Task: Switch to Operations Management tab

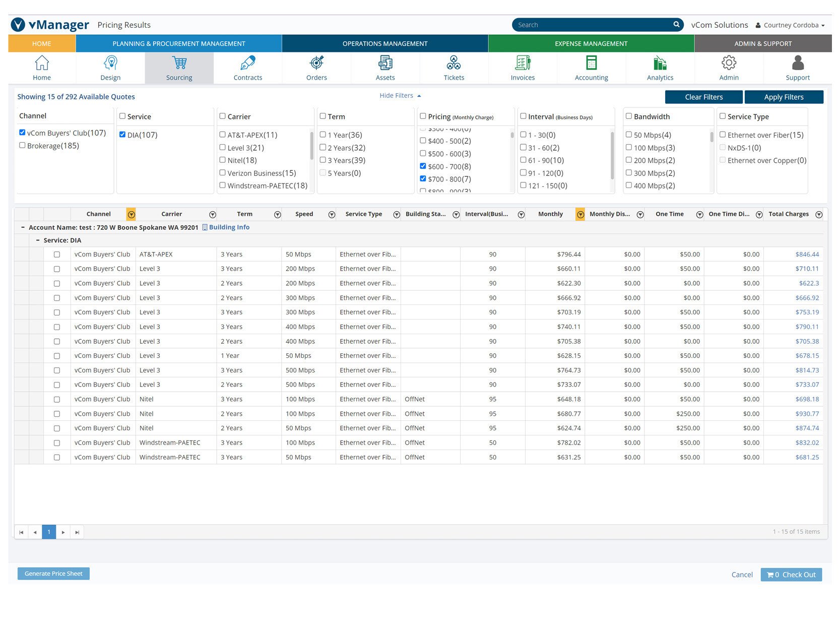Action: (385, 44)
